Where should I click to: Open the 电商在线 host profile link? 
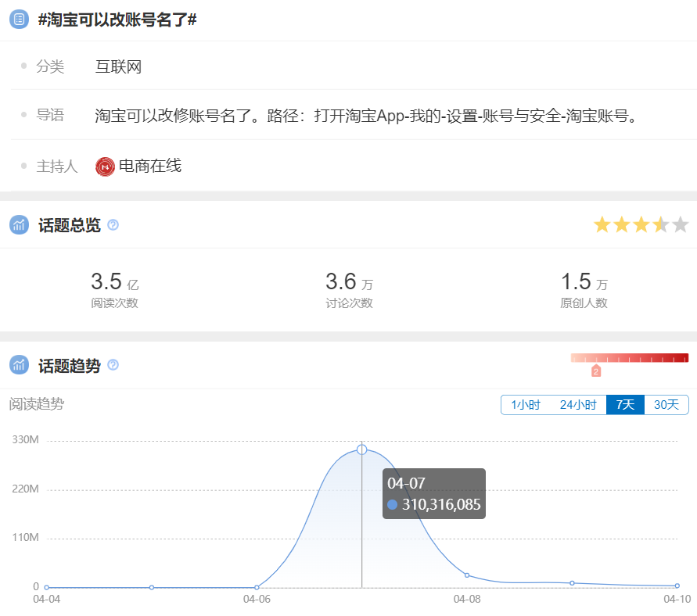point(150,166)
